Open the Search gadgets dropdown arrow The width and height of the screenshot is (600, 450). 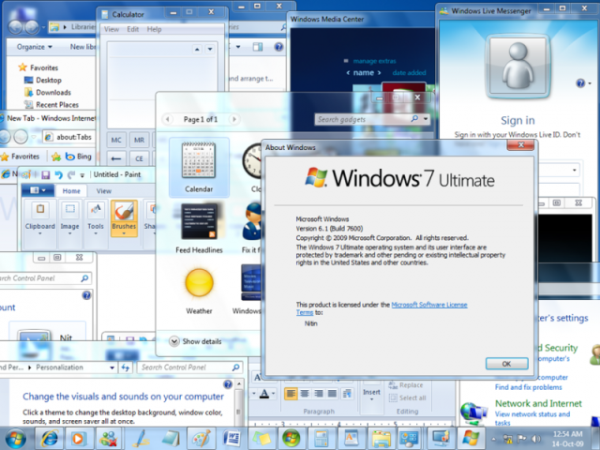pyautogui.click(x=426, y=119)
